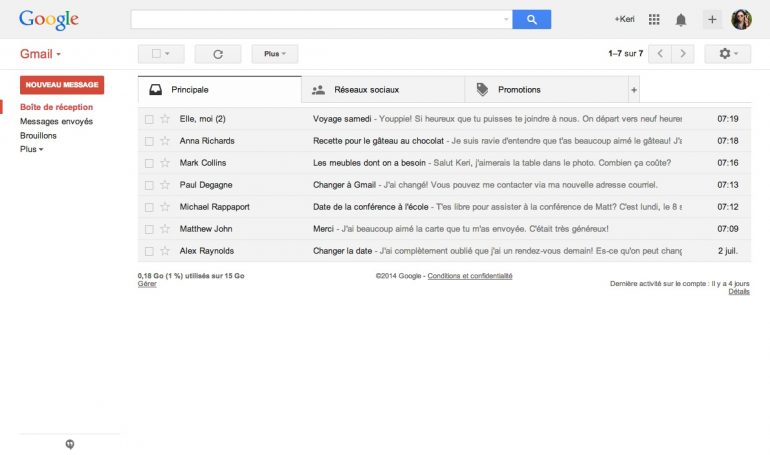Tick checkbox for Mark Collins email
This screenshot has width=770, height=455.
click(x=149, y=163)
